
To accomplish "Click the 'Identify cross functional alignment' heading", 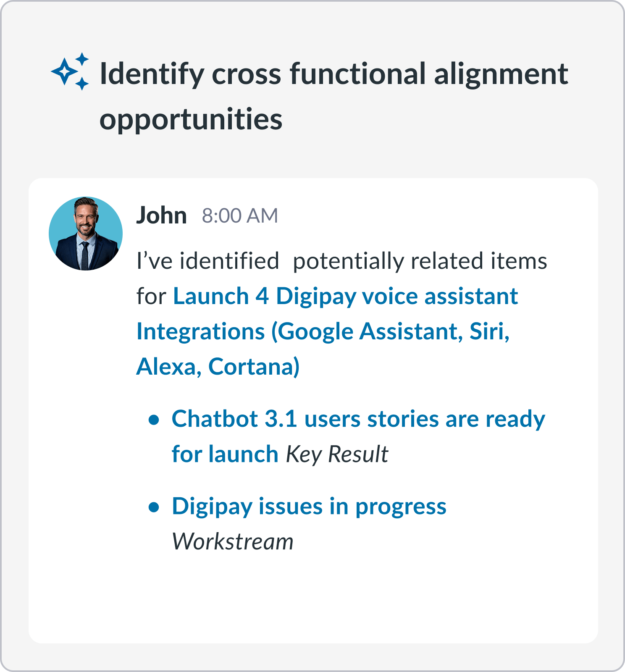I will pyautogui.click(x=334, y=74).
